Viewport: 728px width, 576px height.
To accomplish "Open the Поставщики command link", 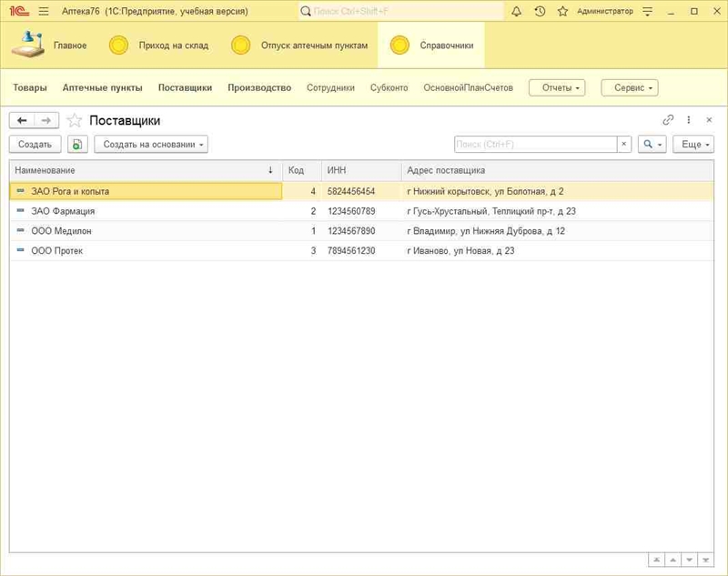I will pos(185,87).
